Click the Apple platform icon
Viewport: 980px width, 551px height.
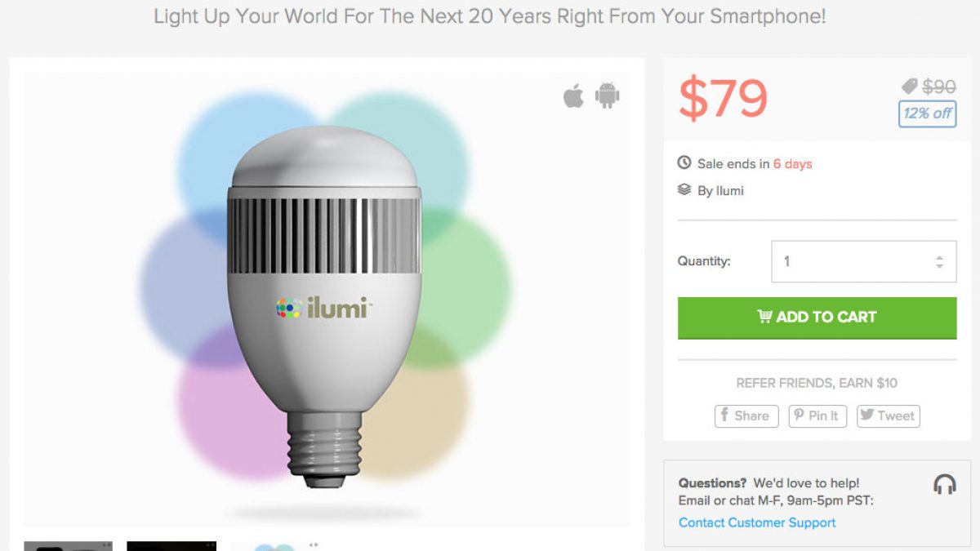point(574,96)
